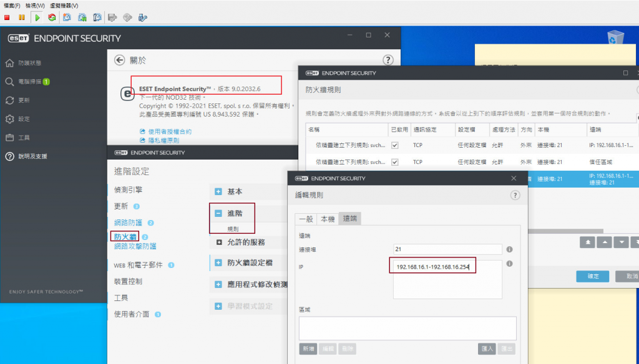The width and height of the screenshot is (639, 364).
Task: Select the 遠端 tab
Action: [349, 218]
